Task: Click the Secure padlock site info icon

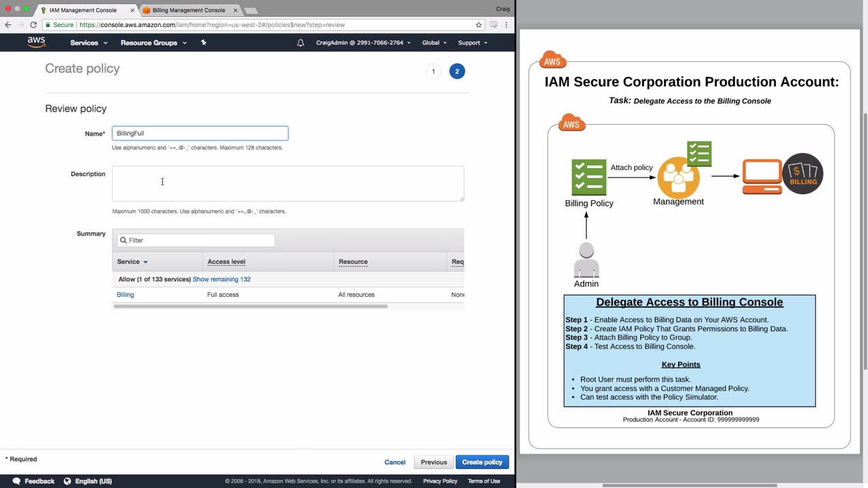Action: click(48, 24)
